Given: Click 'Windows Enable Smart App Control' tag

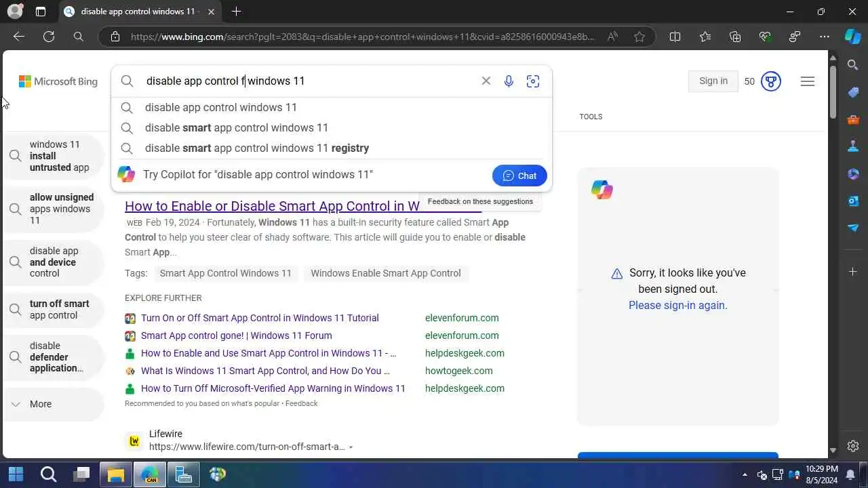Looking at the screenshot, I should [x=386, y=273].
